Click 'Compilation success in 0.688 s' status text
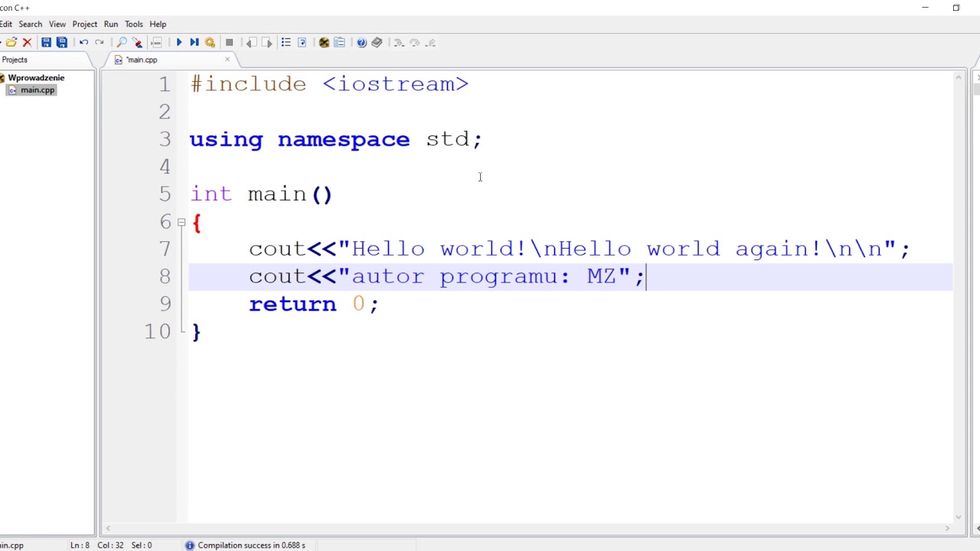 [x=251, y=546]
